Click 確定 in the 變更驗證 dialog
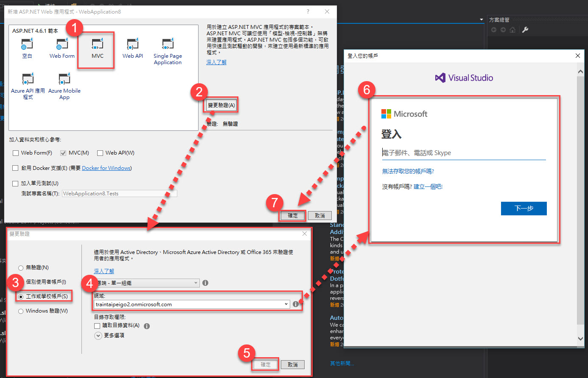This screenshot has height=378, width=588. (266, 364)
